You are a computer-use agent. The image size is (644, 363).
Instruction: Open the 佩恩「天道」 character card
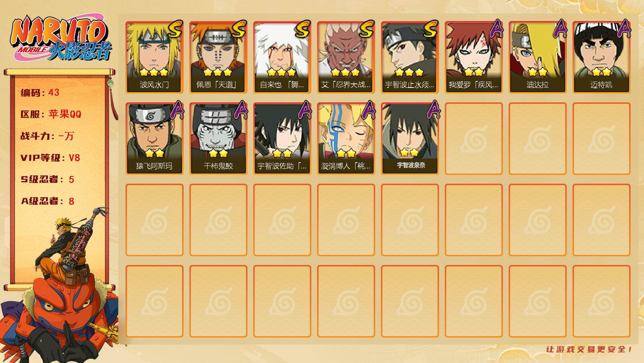218,57
